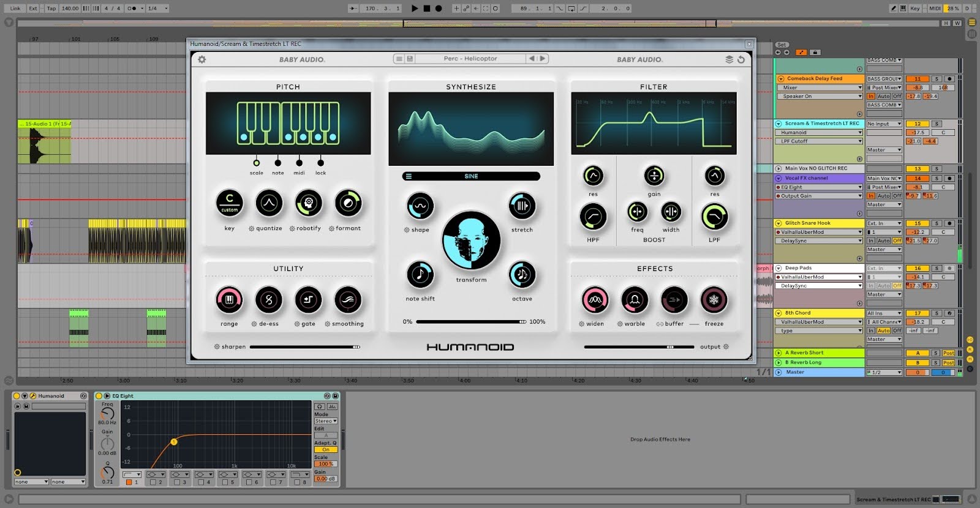The image size is (980, 508).
Task: Click the warble effect knob
Action: point(635,300)
